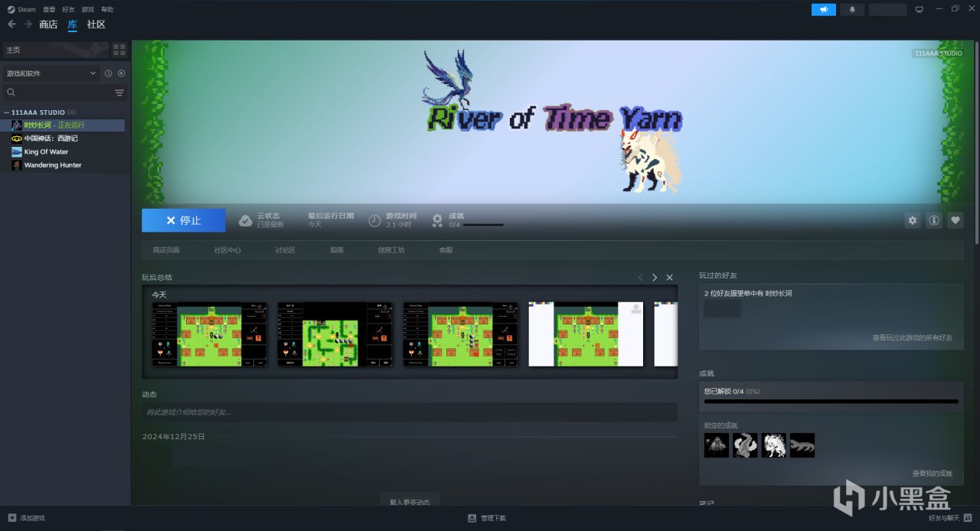Click the 成就 medal icon
This screenshot has width=980, height=531.
coord(437,220)
